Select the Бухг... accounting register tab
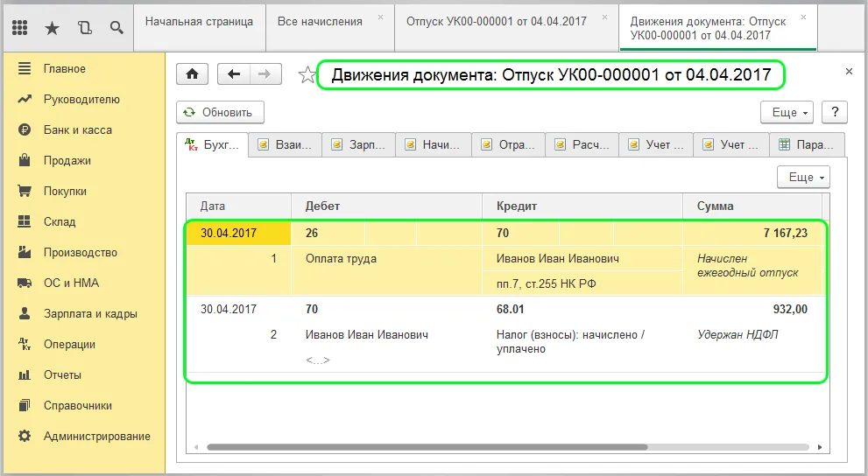Viewport: 868px width, 476px height. pos(213,145)
